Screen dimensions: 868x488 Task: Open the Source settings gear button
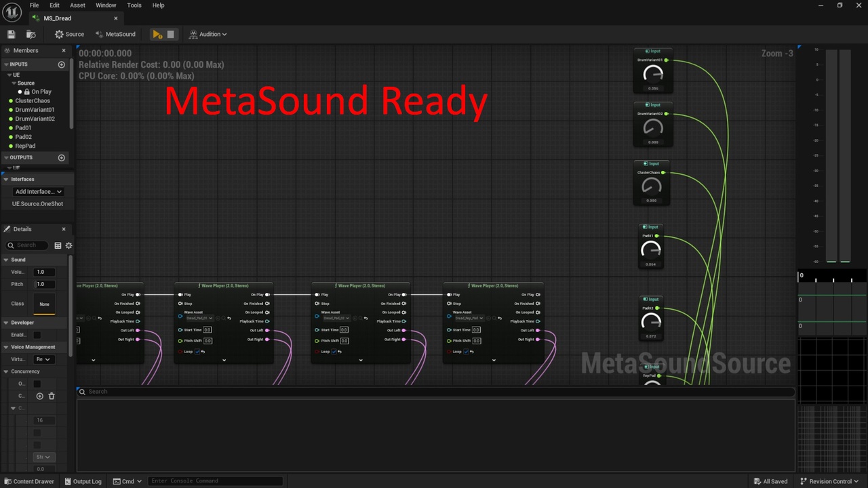[x=70, y=34]
